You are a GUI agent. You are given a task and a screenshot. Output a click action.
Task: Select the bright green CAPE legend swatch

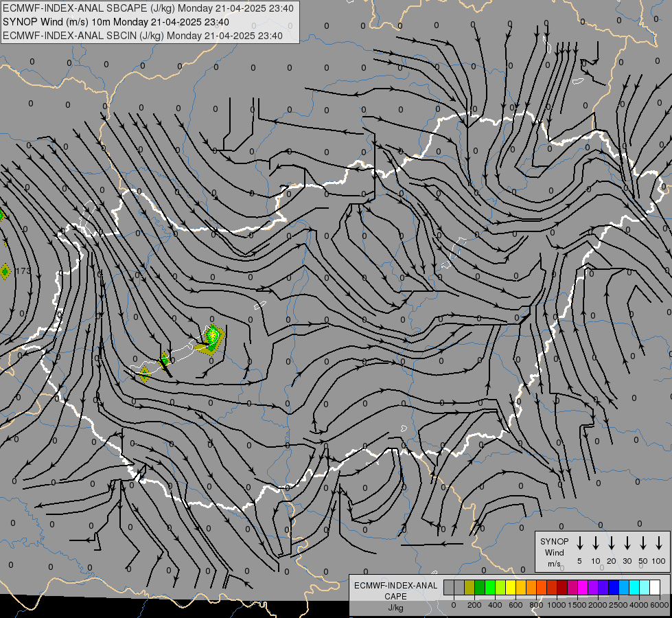coord(490,587)
